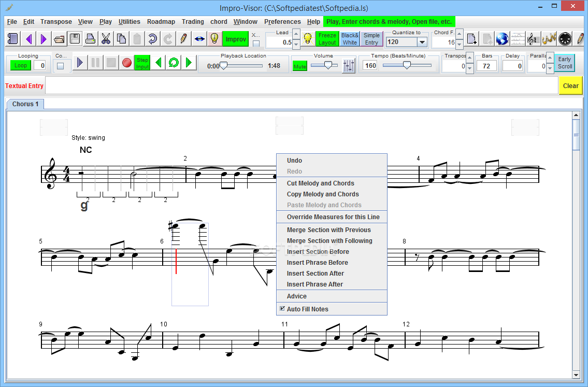Adjust the Tempo slider
This screenshot has height=387, width=588.
pyautogui.click(x=407, y=66)
